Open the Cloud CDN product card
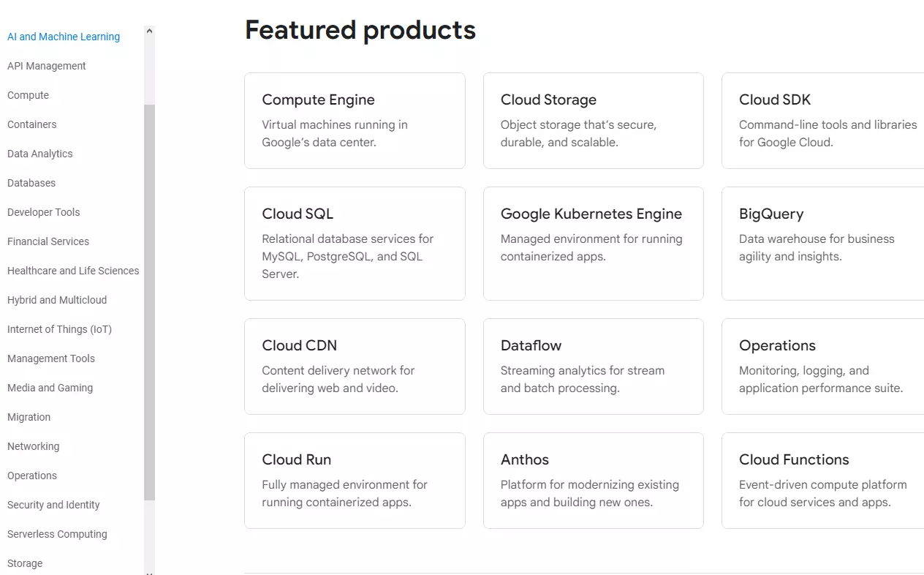Screen dimensions: 924x575 coord(355,366)
